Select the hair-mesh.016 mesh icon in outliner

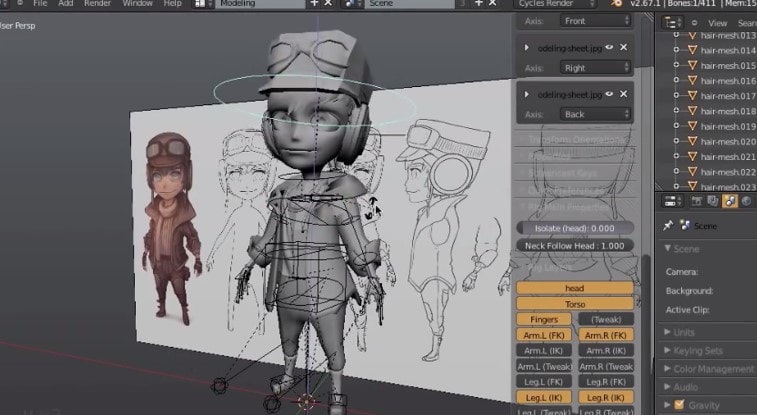(693, 80)
